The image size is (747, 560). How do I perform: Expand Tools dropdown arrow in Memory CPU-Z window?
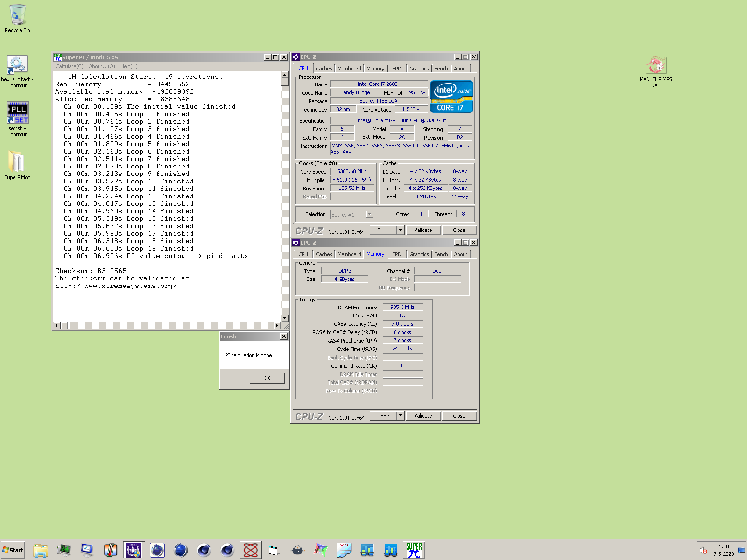tap(400, 416)
